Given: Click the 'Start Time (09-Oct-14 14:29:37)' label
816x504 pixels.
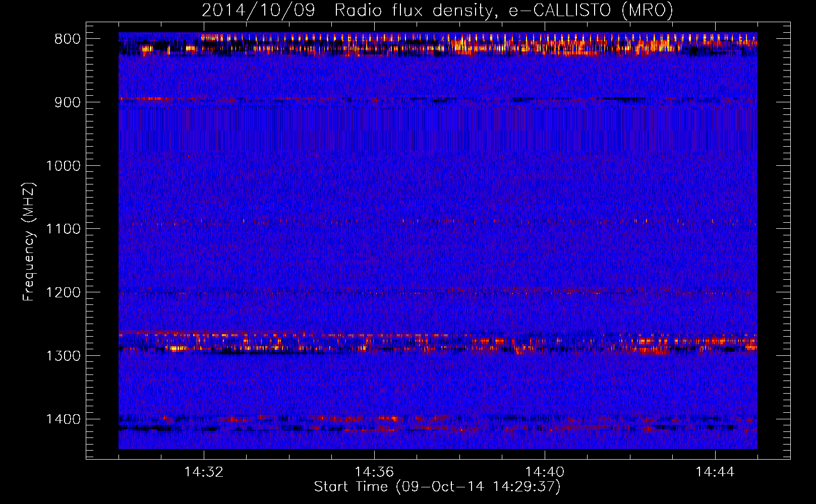Looking at the screenshot, I should point(437,487).
